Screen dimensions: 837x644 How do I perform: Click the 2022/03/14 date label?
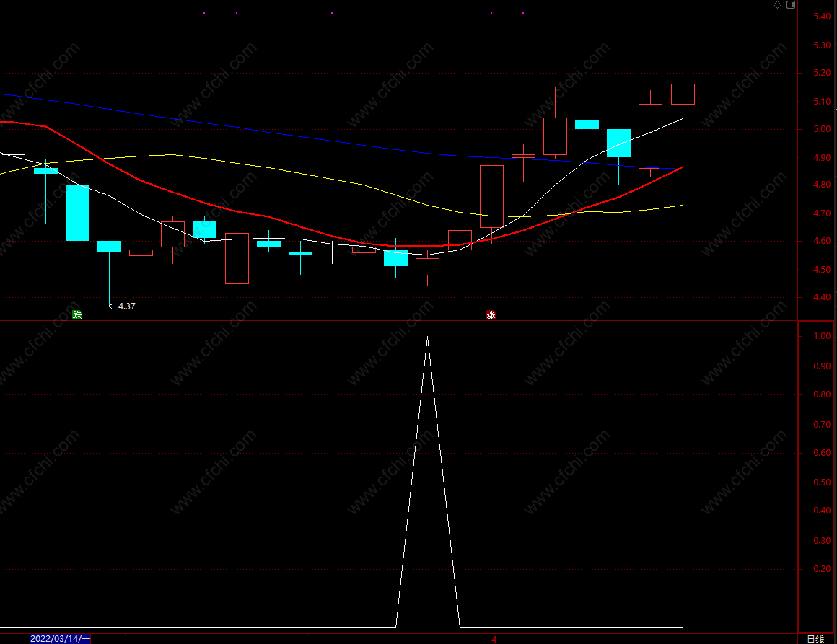coord(61,639)
